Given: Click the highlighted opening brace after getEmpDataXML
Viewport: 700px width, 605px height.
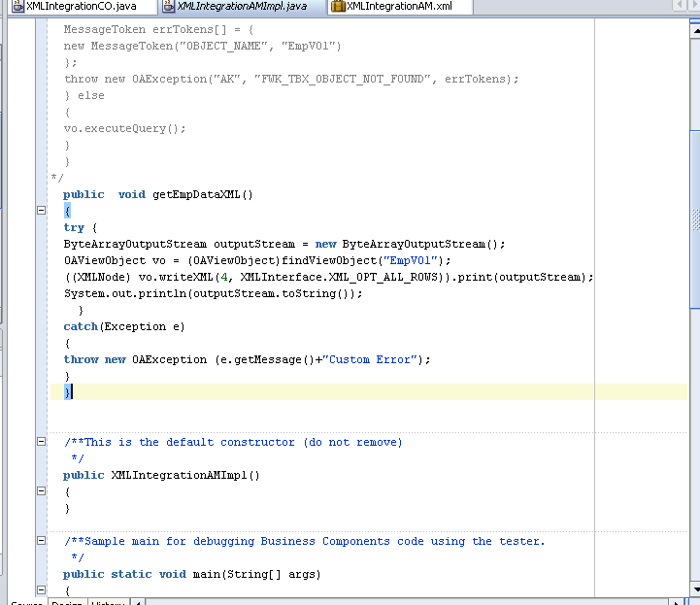Looking at the screenshot, I should tap(67, 211).
